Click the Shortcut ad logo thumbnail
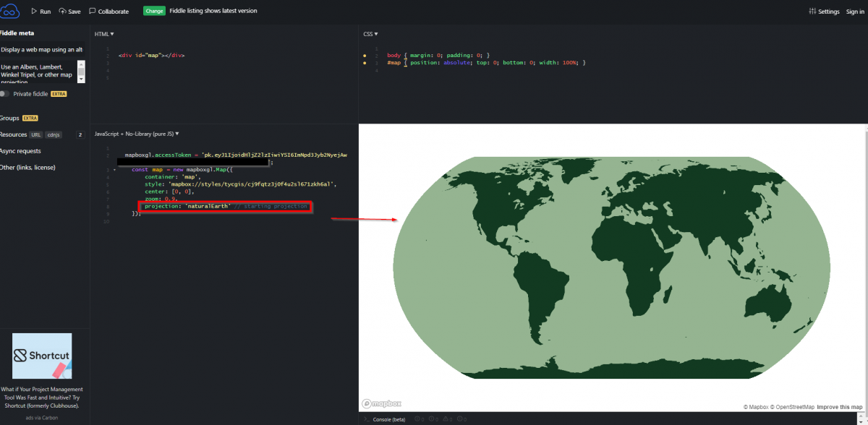 point(41,356)
